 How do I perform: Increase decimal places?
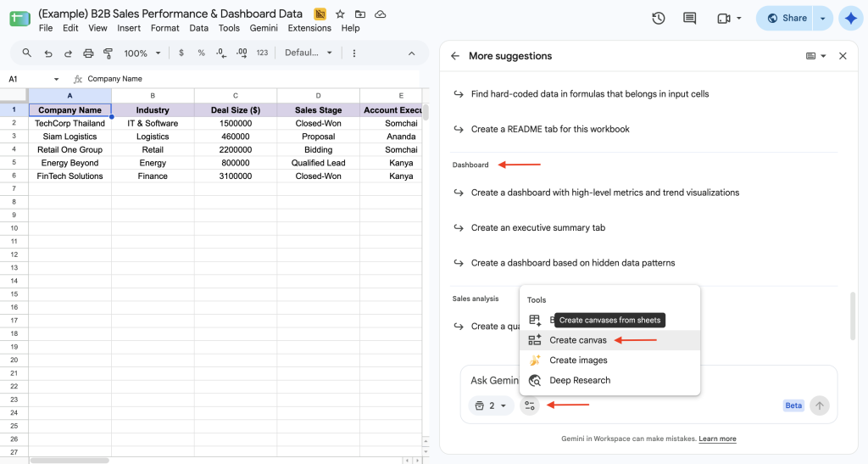(242, 53)
